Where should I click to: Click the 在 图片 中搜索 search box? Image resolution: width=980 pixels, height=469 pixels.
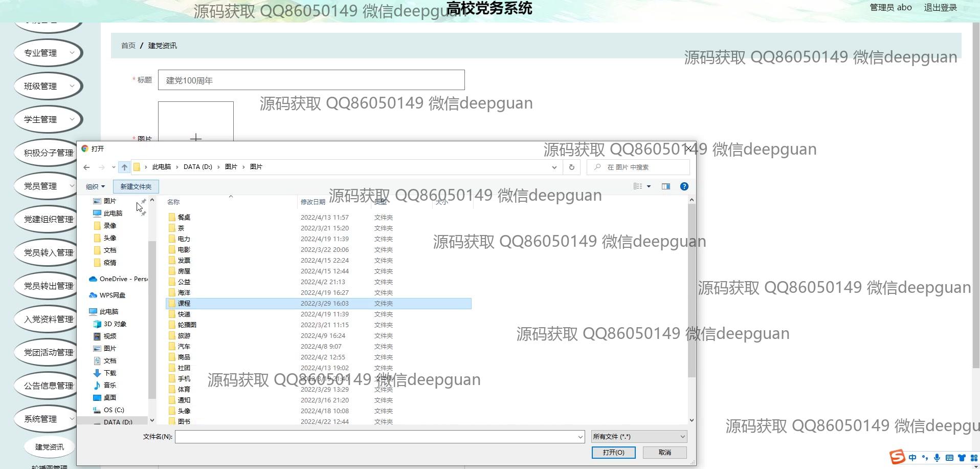(x=638, y=167)
